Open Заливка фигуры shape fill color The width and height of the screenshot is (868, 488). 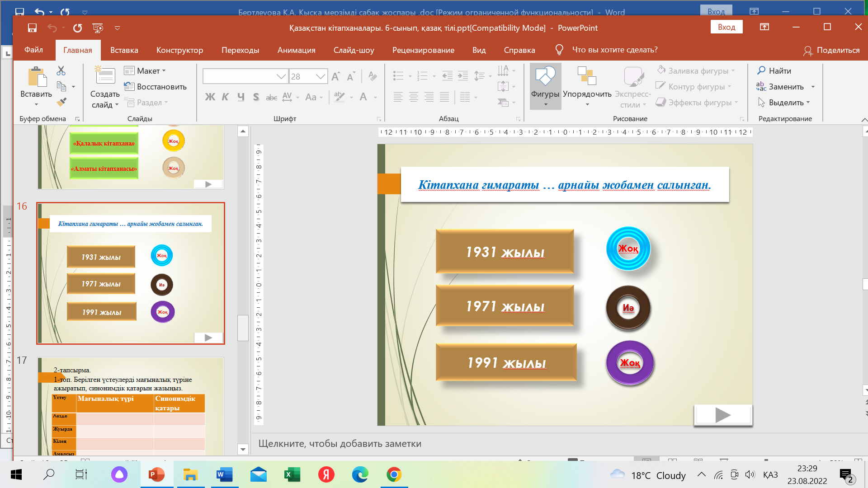coord(695,70)
